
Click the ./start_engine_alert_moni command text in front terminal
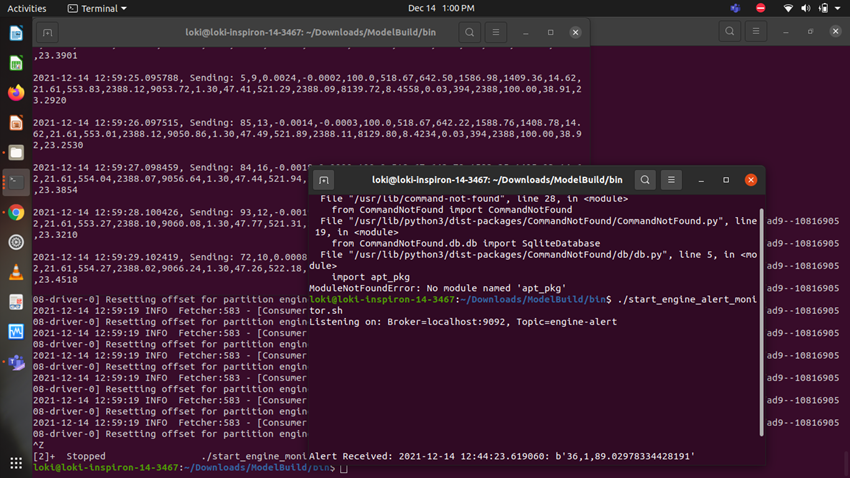click(687, 300)
